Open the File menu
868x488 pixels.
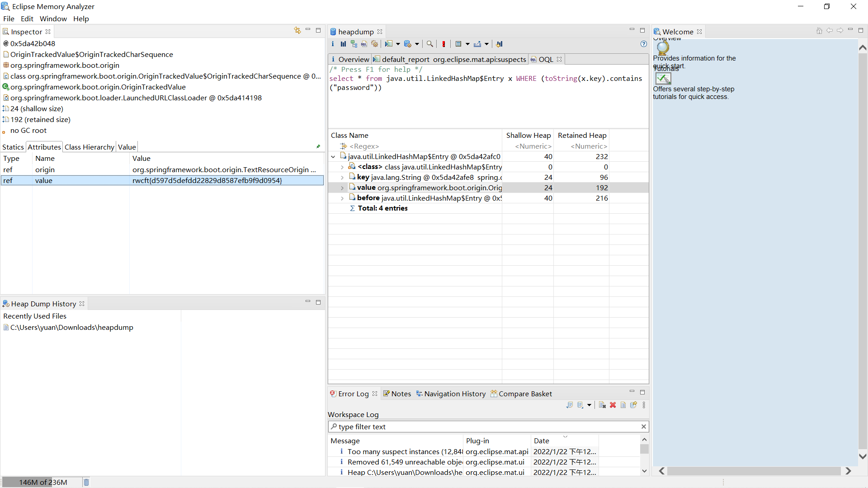coord(9,19)
